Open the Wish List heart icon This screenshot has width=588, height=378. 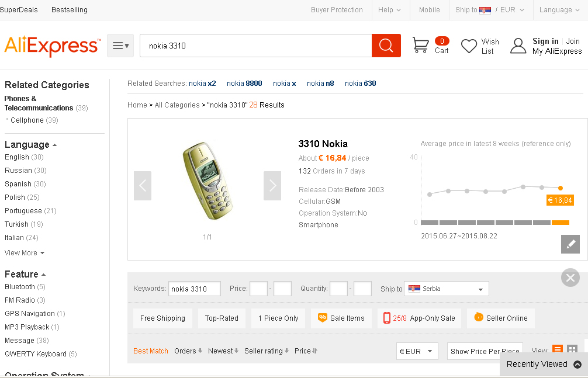pyautogui.click(x=469, y=46)
